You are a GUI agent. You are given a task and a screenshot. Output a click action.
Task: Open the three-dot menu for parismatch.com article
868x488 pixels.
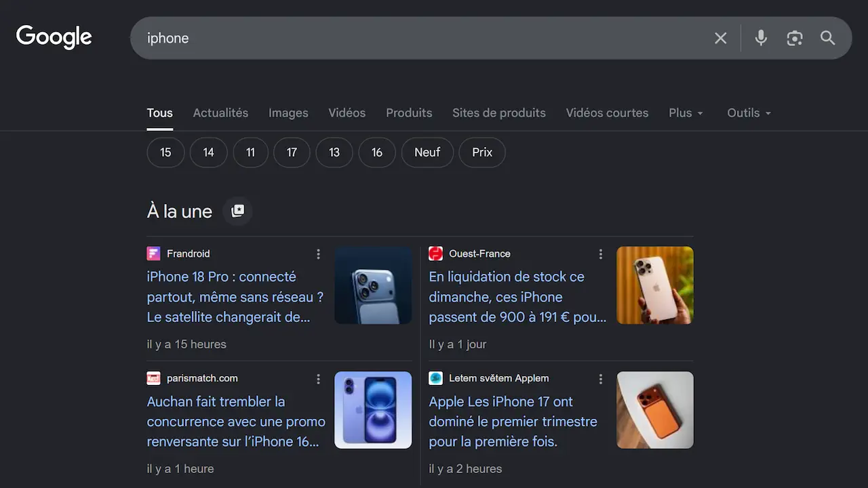click(x=318, y=379)
